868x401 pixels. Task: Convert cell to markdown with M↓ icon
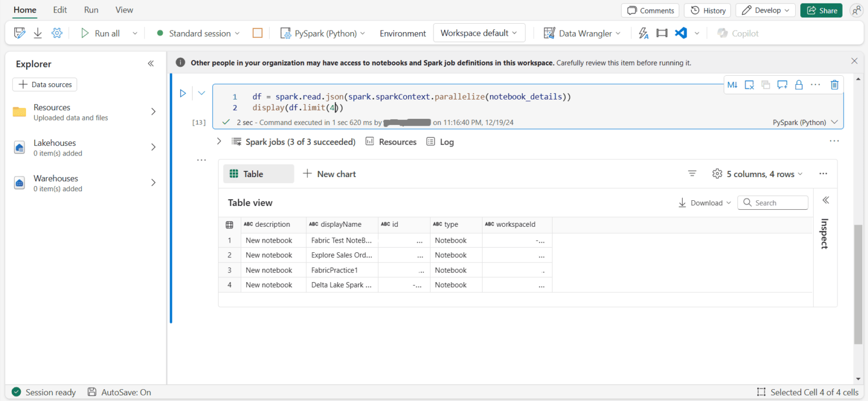[732, 85]
